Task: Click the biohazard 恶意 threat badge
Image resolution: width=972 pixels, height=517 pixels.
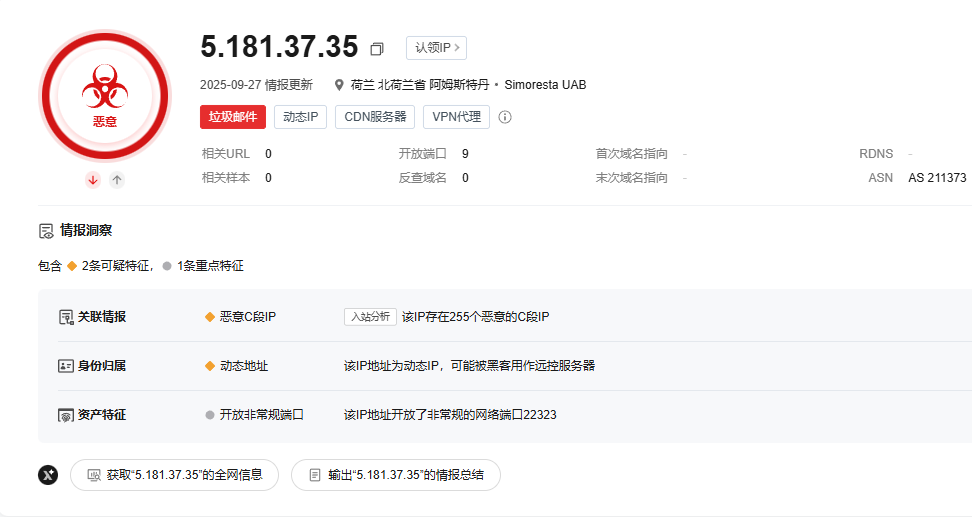Action: [104, 95]
